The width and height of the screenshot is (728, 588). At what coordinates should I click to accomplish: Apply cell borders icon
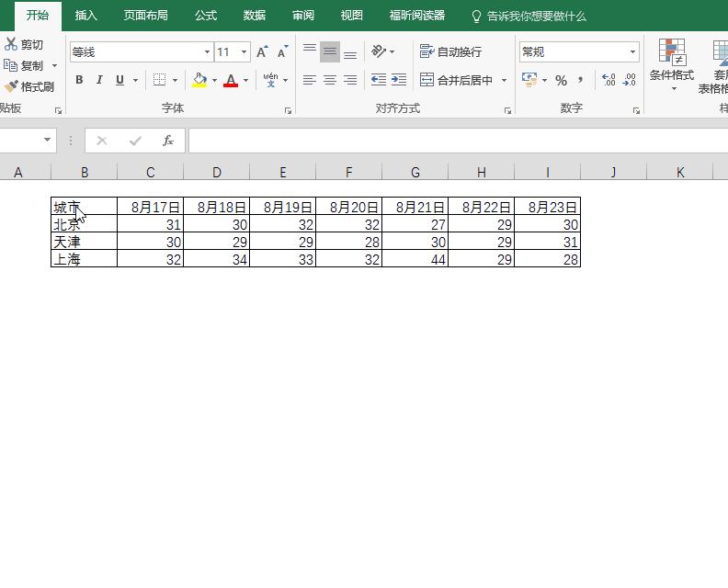pyautogui.click(x=159, y=80)
